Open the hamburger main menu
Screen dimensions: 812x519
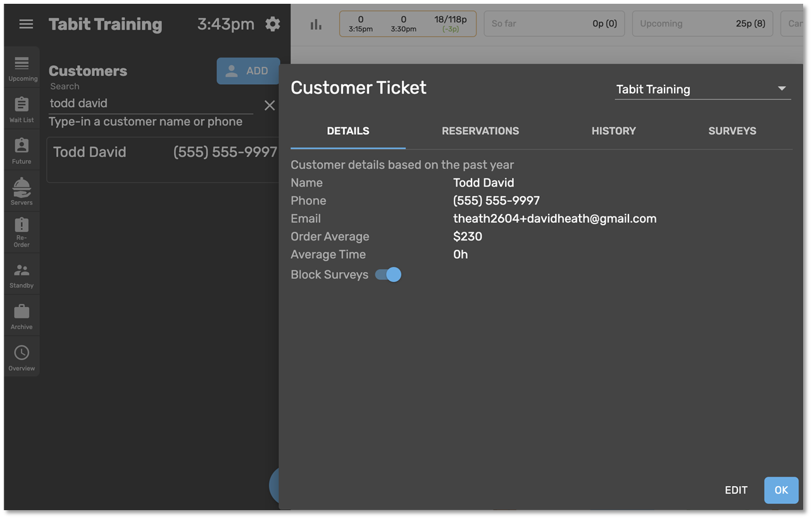[26, 24]
